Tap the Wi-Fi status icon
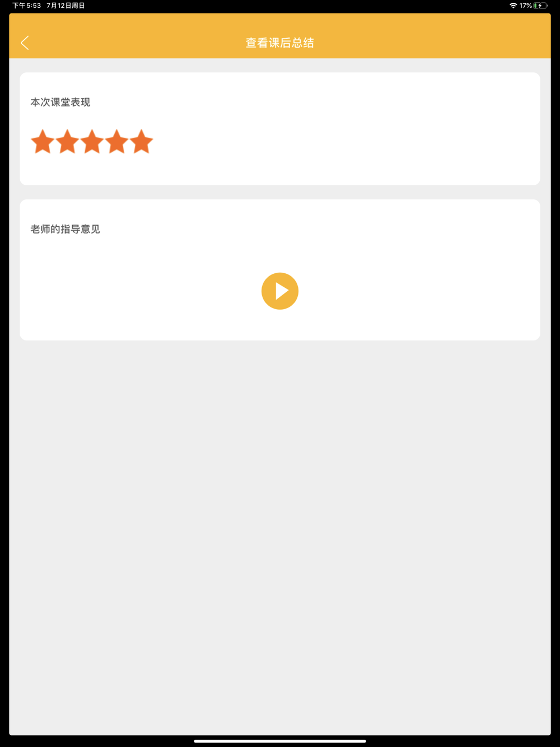Viewport: 560px width, 747px height. 513,6
